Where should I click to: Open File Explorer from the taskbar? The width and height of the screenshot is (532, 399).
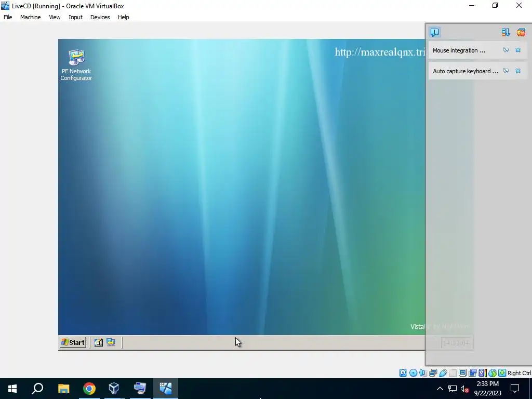(x=63, y=389)
